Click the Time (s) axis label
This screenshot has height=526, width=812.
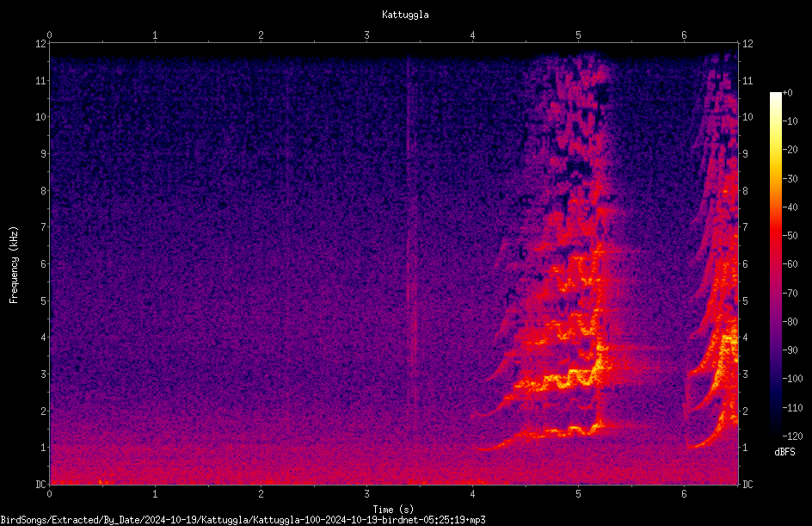tap(393, 510)
